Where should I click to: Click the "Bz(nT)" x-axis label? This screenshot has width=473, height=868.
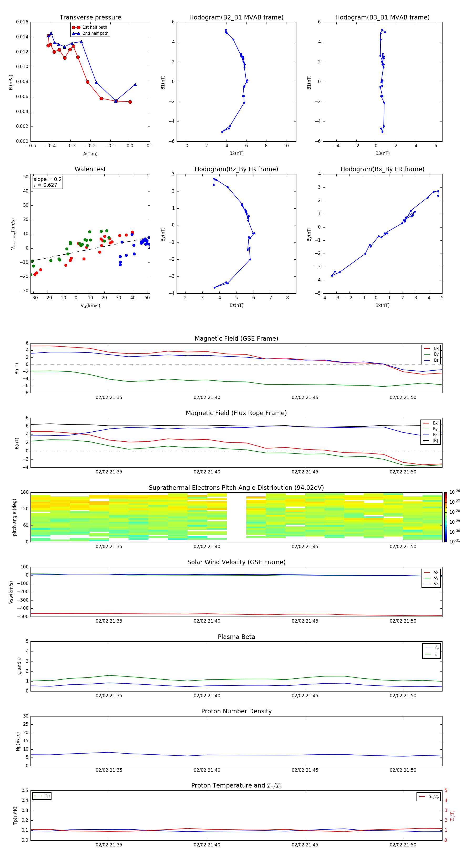(236, 305)
